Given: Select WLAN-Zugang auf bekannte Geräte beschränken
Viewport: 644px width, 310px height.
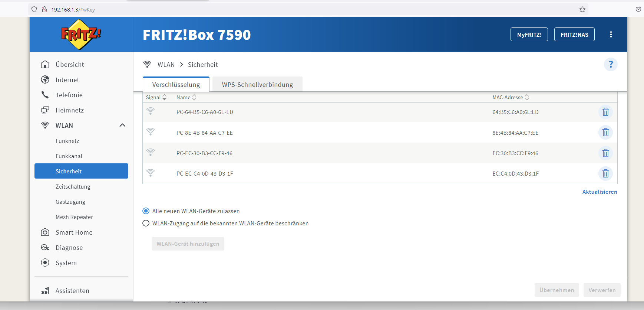Looking at the screenshot, I should [x=146, y=223].
